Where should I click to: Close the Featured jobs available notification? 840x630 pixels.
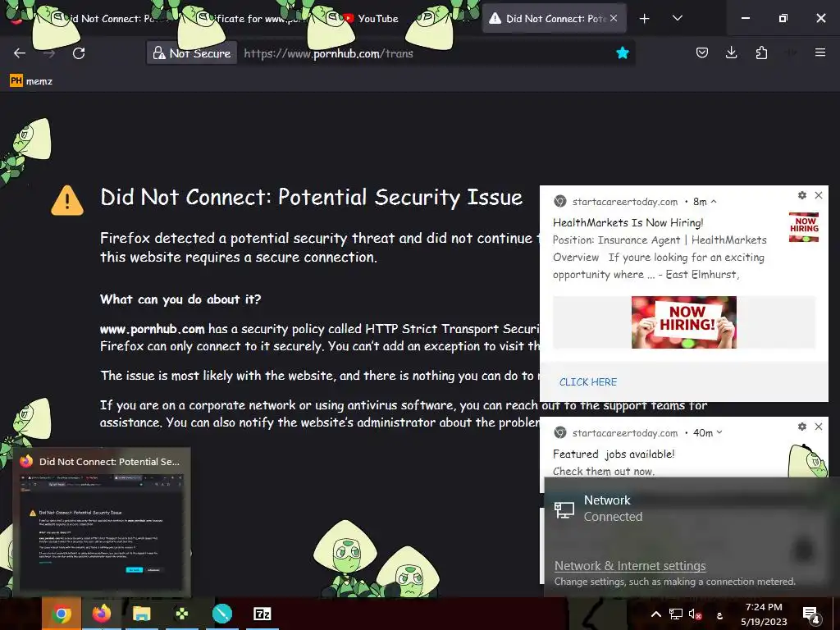[819, 427]
